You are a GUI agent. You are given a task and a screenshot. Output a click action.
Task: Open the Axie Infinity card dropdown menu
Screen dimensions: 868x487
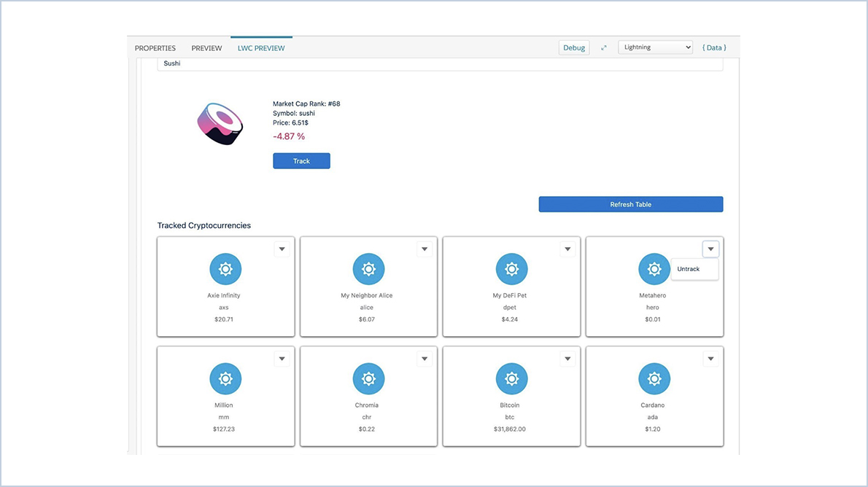pos(282,249)
